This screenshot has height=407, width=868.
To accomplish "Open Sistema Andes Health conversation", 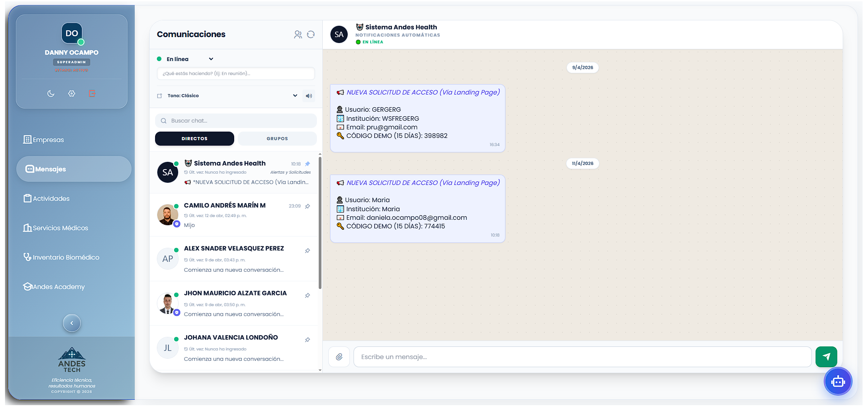I will click(234, 173).
